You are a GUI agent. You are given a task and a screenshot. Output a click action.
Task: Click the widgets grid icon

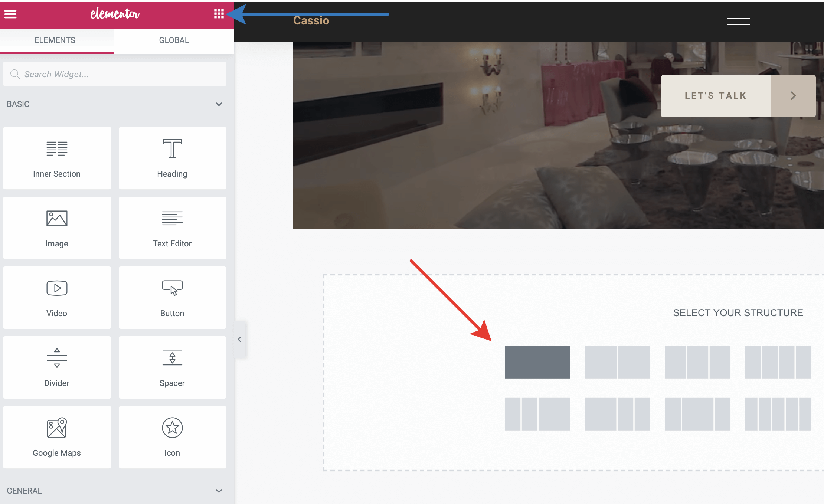tap(219, 14)
